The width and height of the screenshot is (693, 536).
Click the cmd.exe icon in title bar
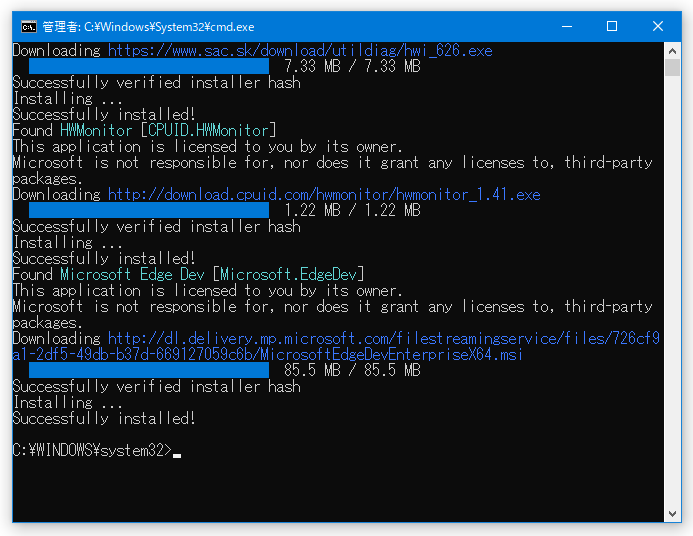[29, 27]
